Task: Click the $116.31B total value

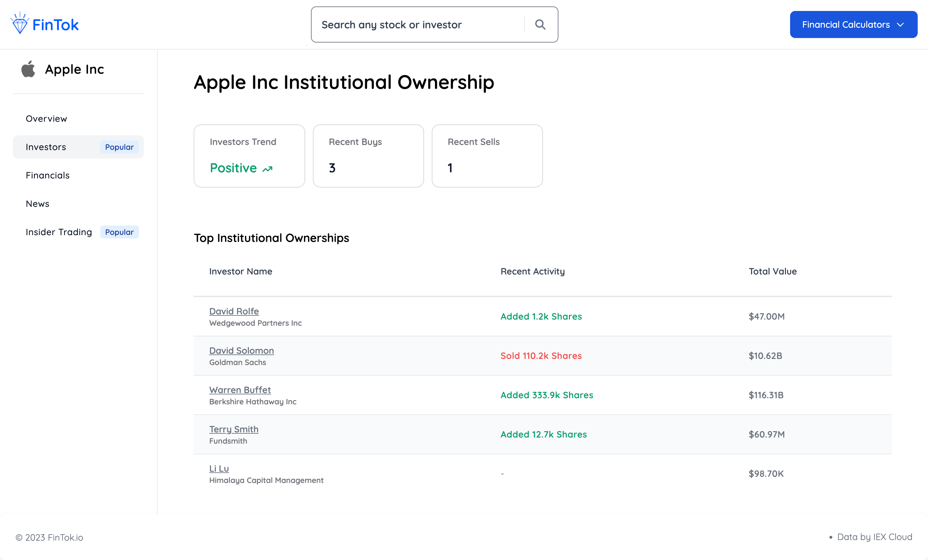Action: [x=766, y=395]
